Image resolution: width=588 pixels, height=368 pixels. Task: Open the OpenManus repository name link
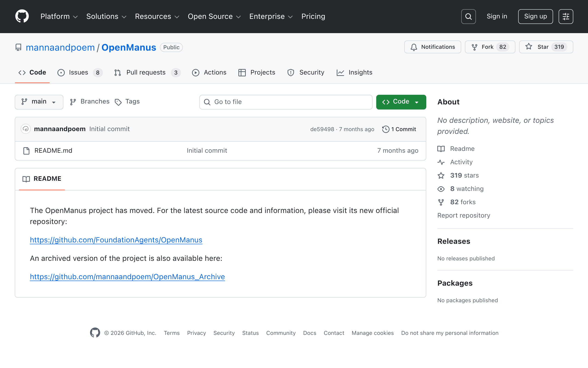point(129,47)
